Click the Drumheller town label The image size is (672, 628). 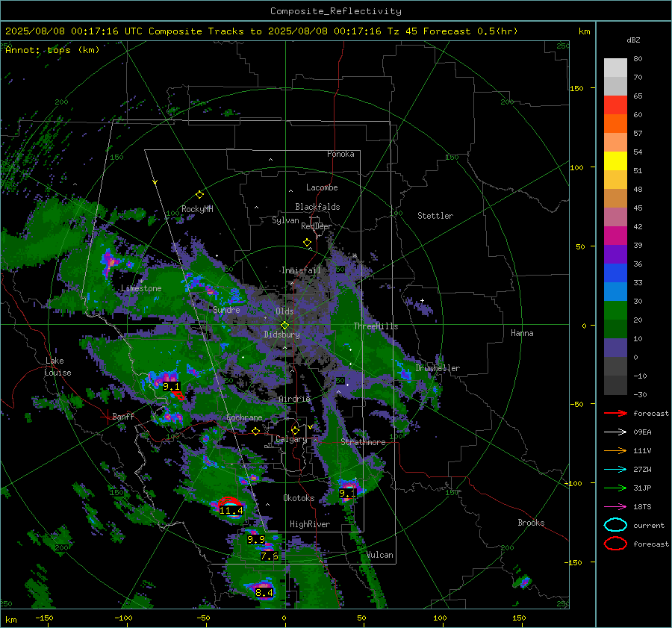pos(438,368)
